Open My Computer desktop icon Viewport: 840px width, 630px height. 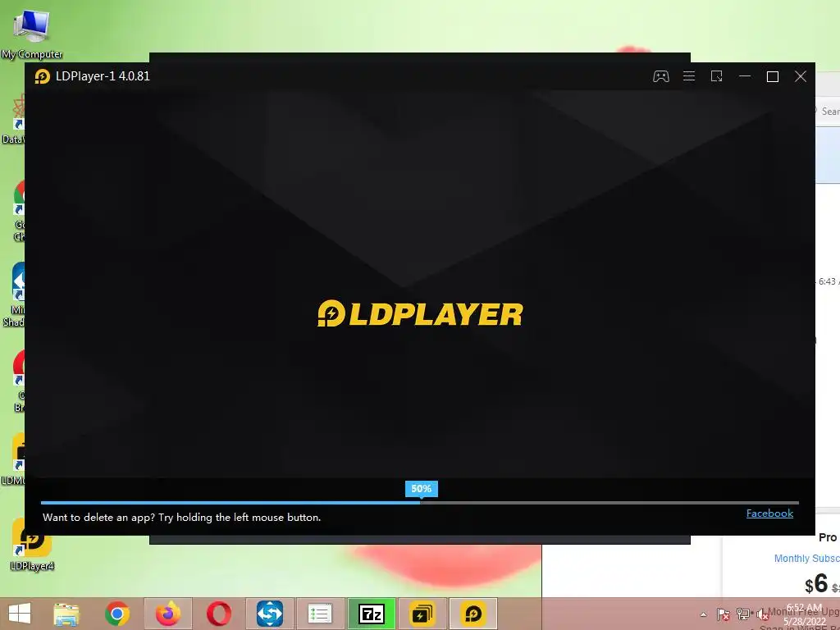[x=32, y=33]
